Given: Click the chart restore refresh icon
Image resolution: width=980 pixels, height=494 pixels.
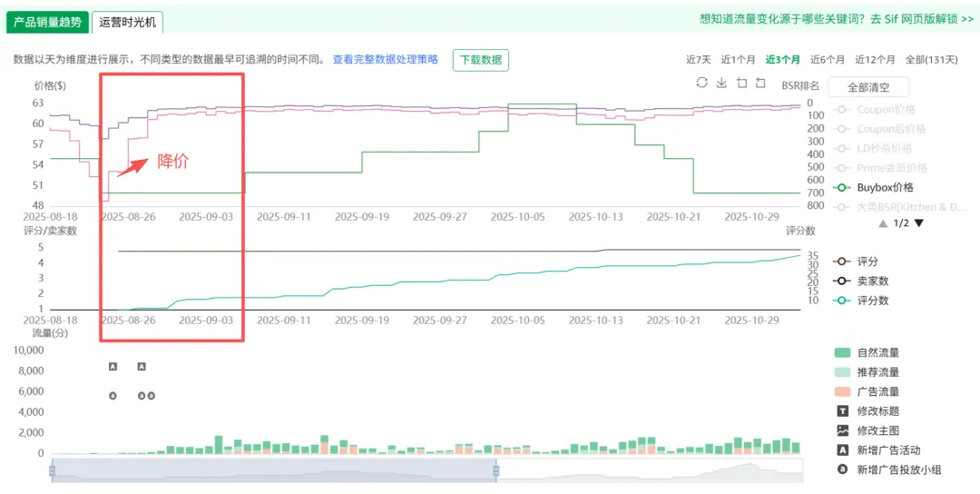Looking at the screenshot, I should pyautogui.click(x=701, y=84).
